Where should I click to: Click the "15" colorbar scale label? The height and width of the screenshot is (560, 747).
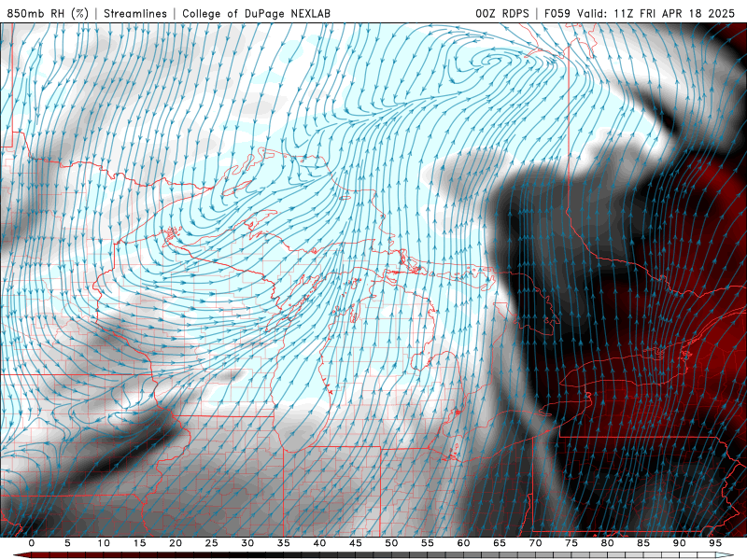(139, 543)
